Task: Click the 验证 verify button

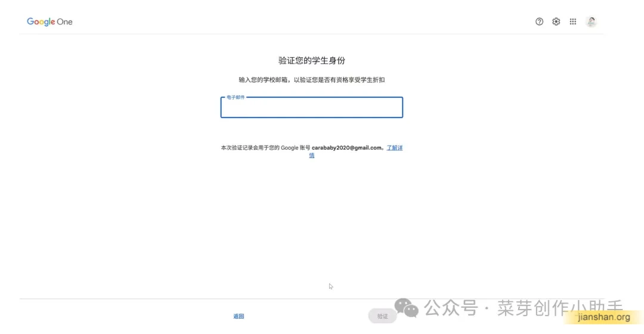Action: tap(382, 316)
